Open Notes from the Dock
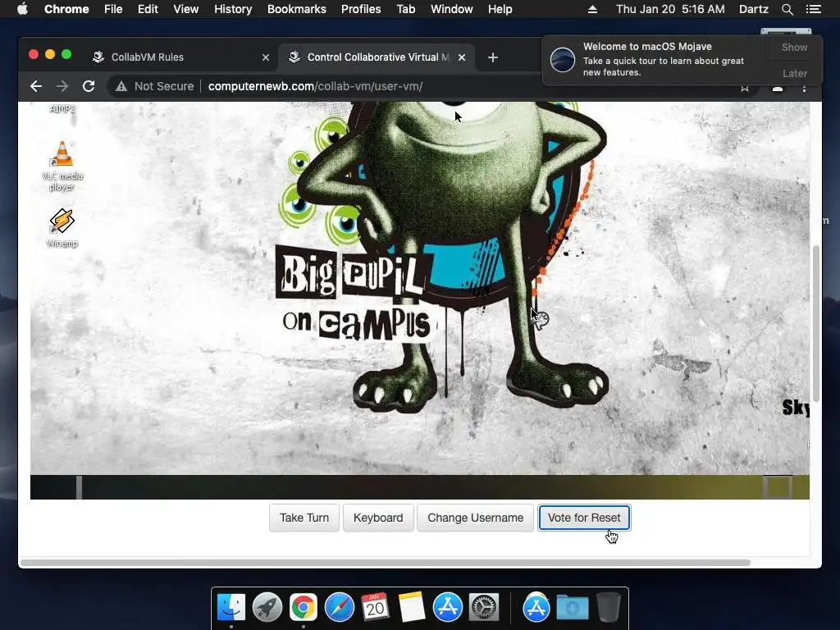 click(x=412, y=607)
